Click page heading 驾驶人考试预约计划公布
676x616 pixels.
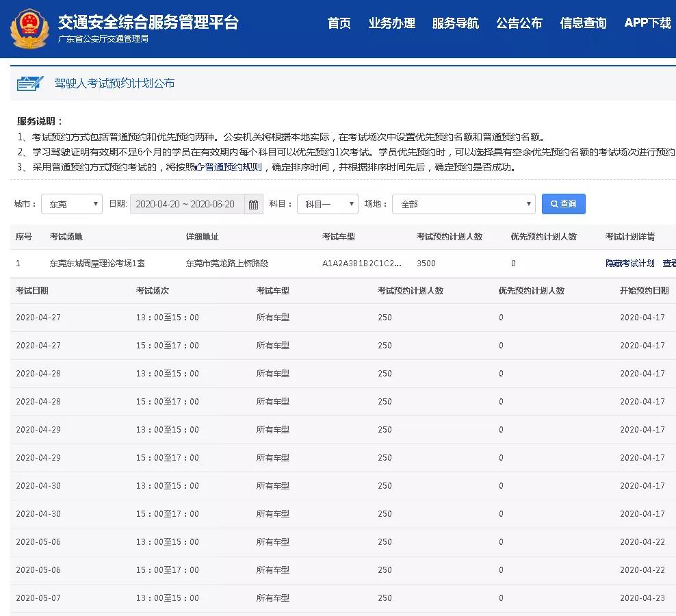114,83
